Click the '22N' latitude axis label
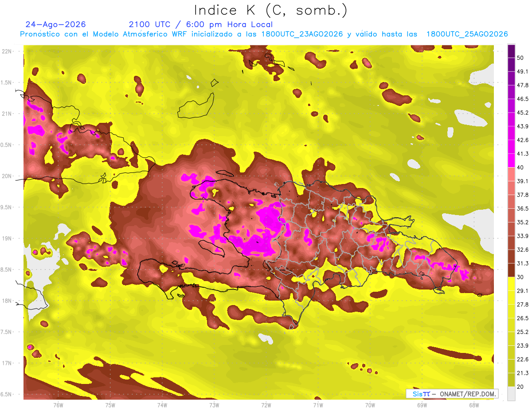 (7, 51)
